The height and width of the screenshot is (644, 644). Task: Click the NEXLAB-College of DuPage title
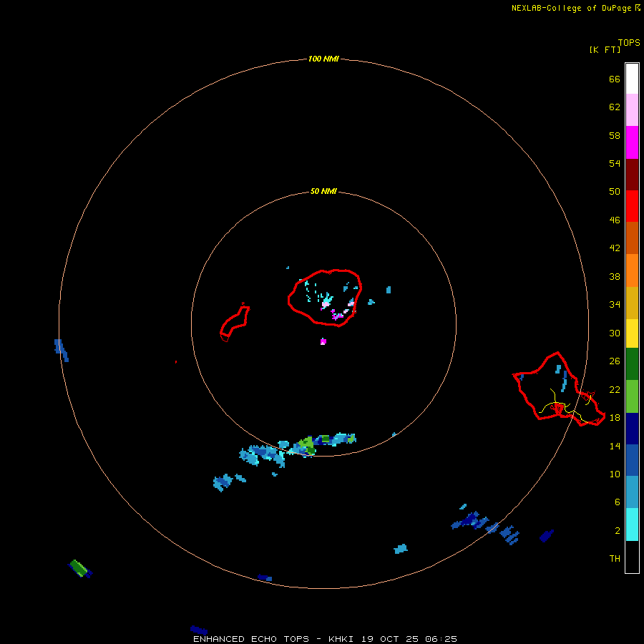coord(571,8)
